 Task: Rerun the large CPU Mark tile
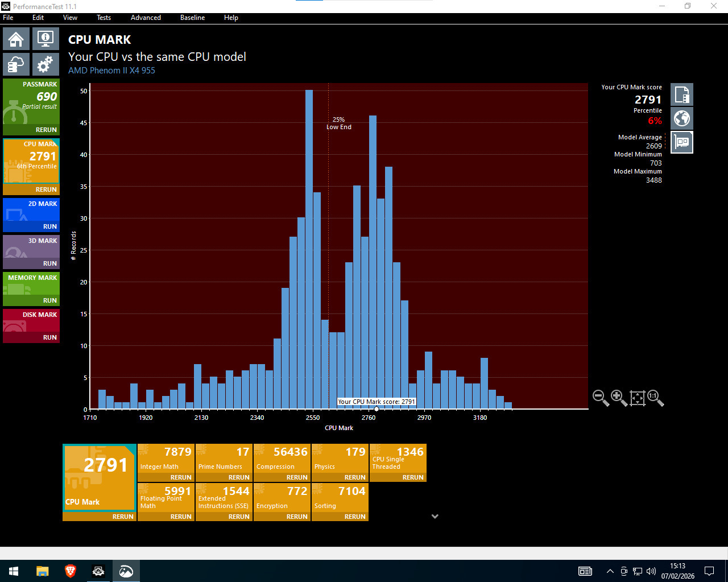123,517
